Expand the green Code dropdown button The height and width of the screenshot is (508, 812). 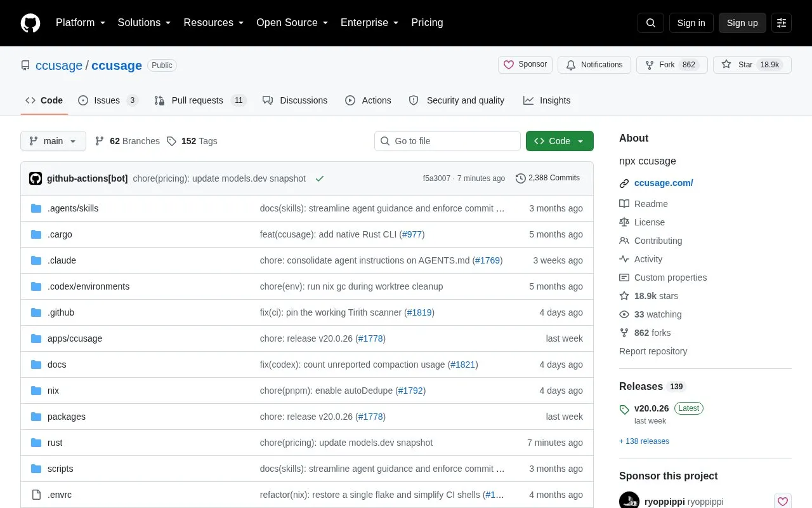coord(560,141)
